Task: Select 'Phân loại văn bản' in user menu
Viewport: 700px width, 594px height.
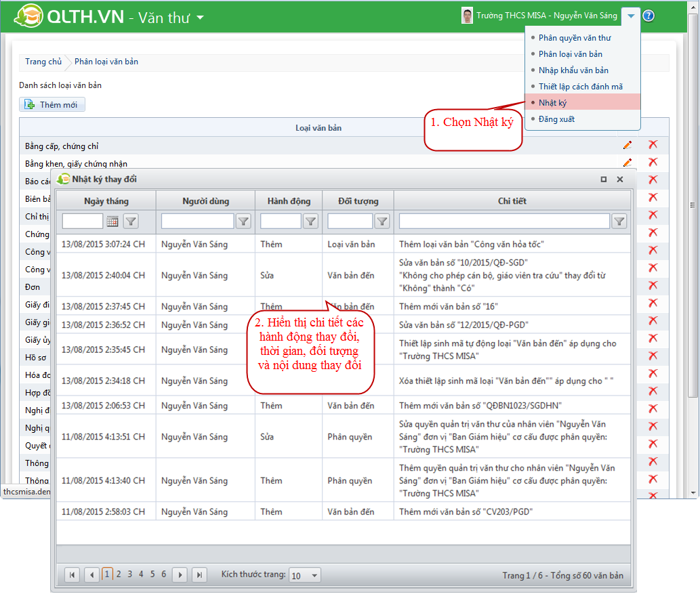Action: click(570, 54)
